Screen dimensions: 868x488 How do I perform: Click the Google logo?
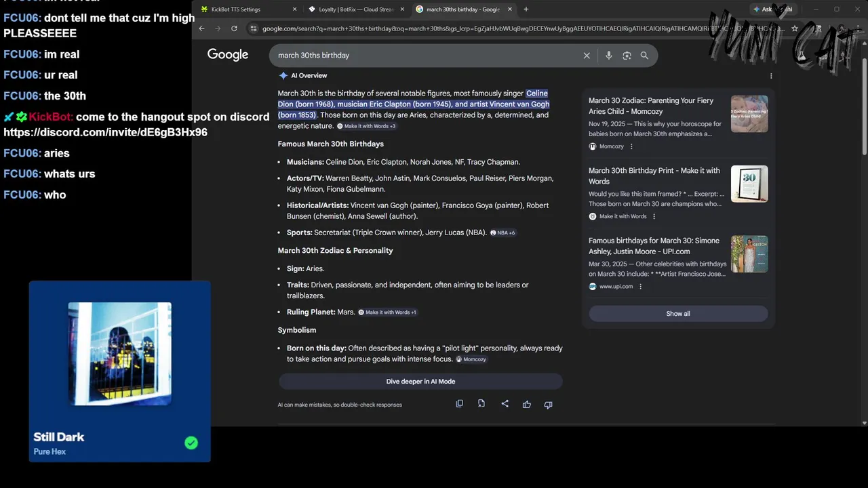[x=228, y=55]
